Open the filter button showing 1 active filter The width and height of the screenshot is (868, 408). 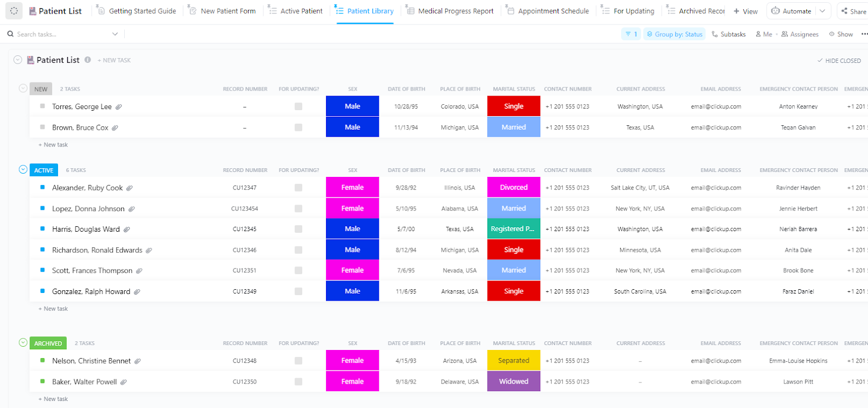coord(631,34)
